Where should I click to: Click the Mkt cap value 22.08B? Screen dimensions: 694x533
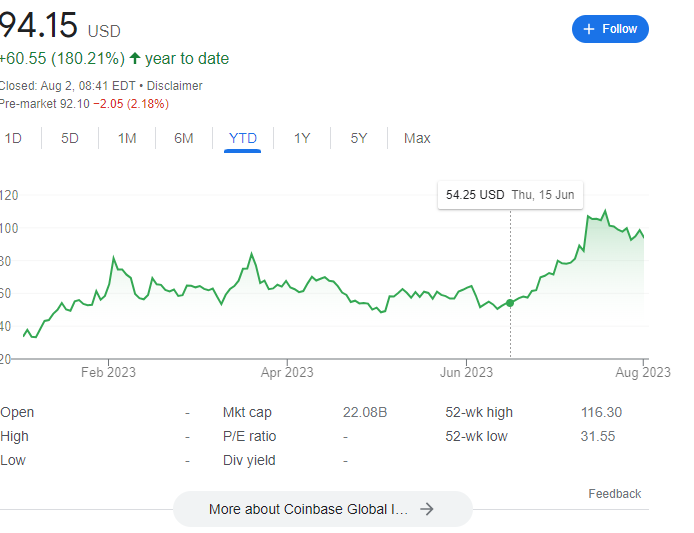(x=365, y=412)
